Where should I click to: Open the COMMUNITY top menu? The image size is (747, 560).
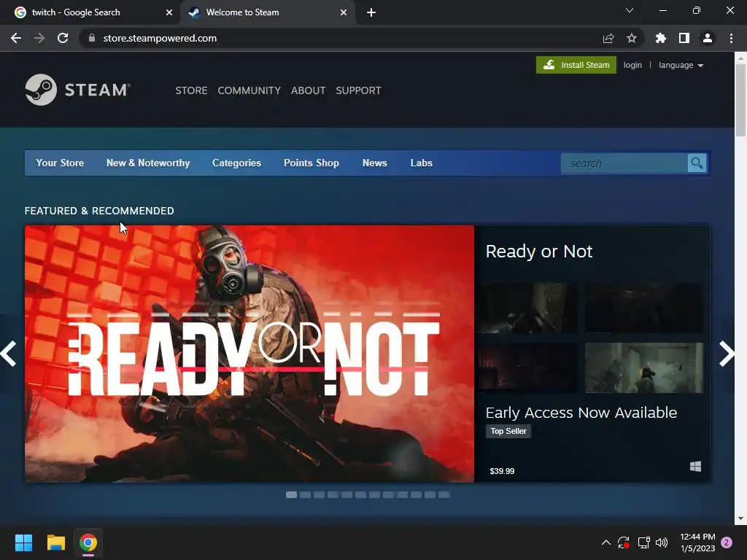(x=249, y=90)
